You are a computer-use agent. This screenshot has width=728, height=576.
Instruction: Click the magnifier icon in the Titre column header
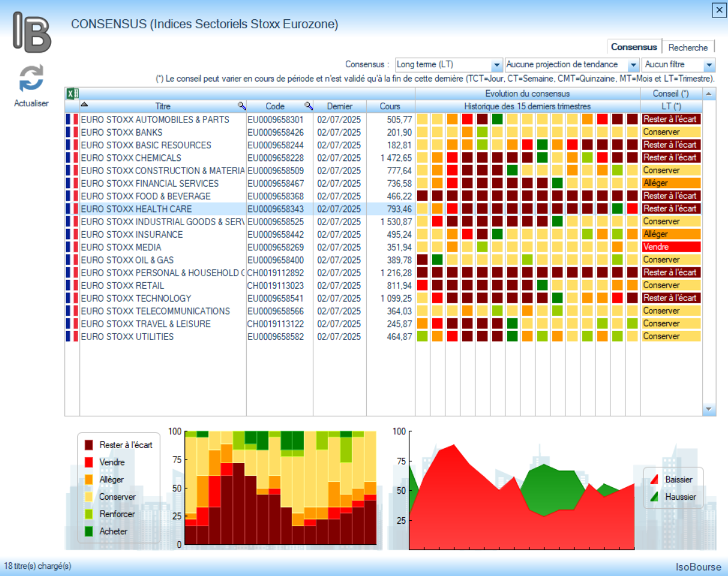pyautogui.click(x=241, y=106)
